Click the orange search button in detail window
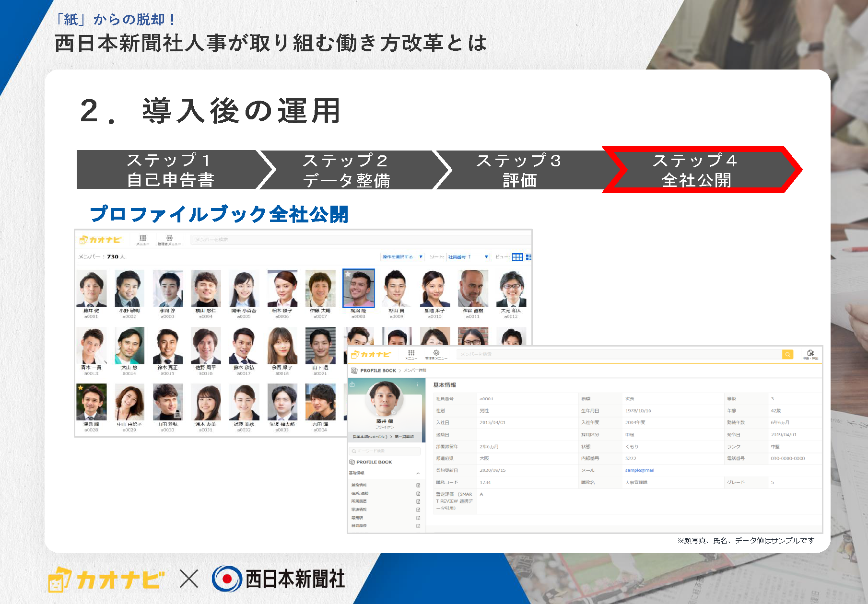Viewport: 868px width, 604px height. click(787, 354)
